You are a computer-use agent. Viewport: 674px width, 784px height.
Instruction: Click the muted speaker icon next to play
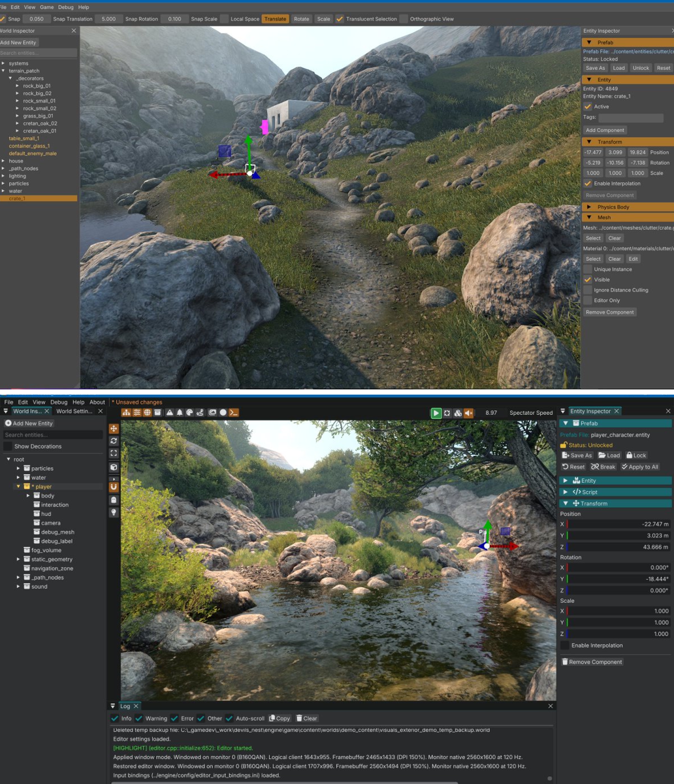[468, 413]
